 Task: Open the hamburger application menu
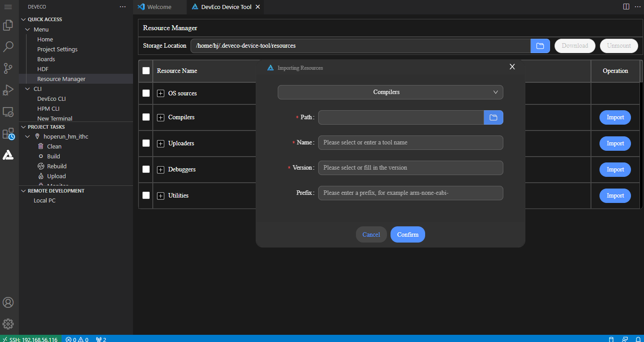pyautogui.click(x=8, y=7)
